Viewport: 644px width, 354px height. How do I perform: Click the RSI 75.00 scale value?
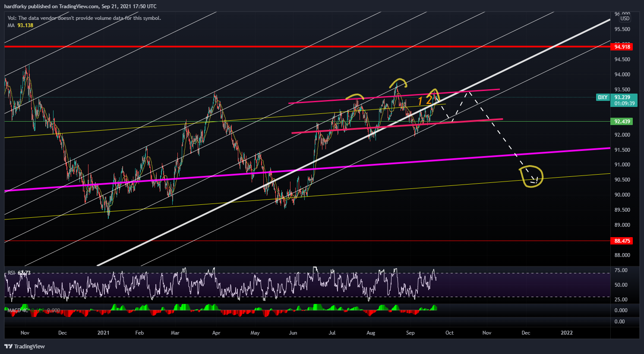point(621,270)
